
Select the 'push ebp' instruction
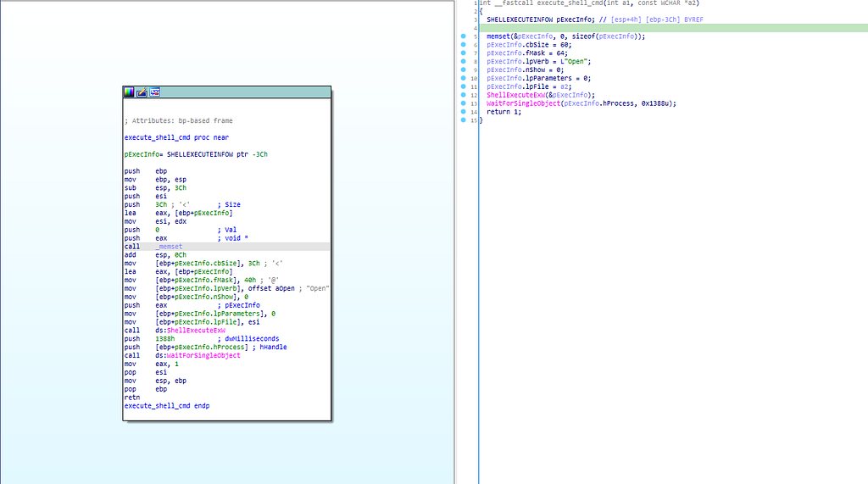145,171
